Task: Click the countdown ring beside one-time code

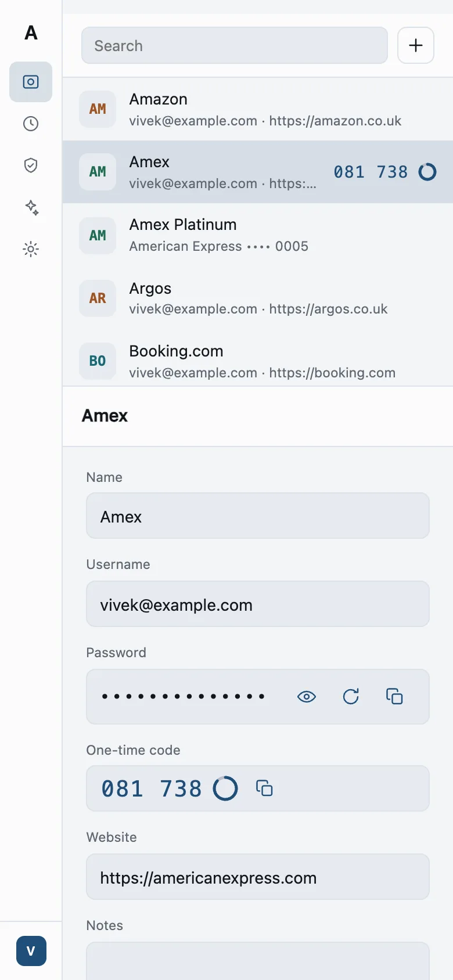Action: click(225, 788)
